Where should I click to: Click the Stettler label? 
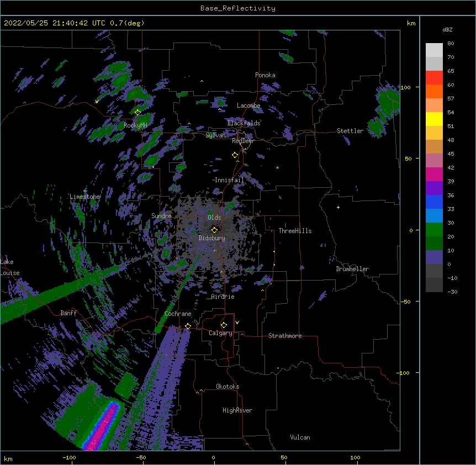click(350, 131)
